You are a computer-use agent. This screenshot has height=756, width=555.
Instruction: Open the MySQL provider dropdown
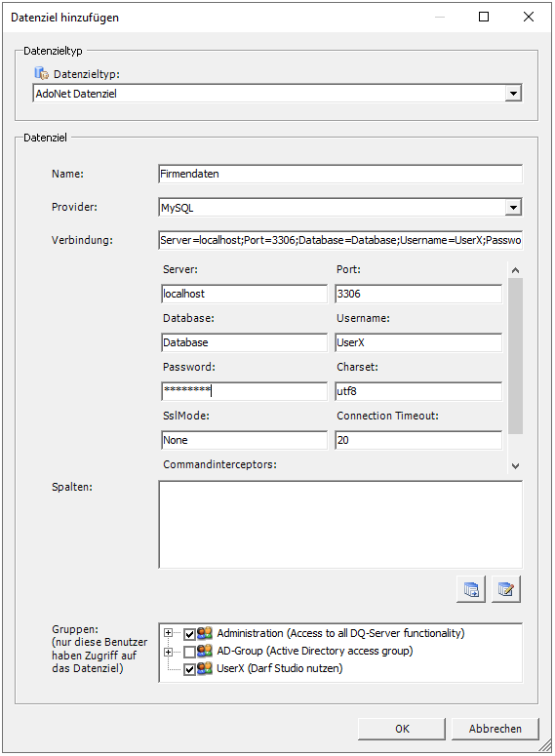(513, 208)
